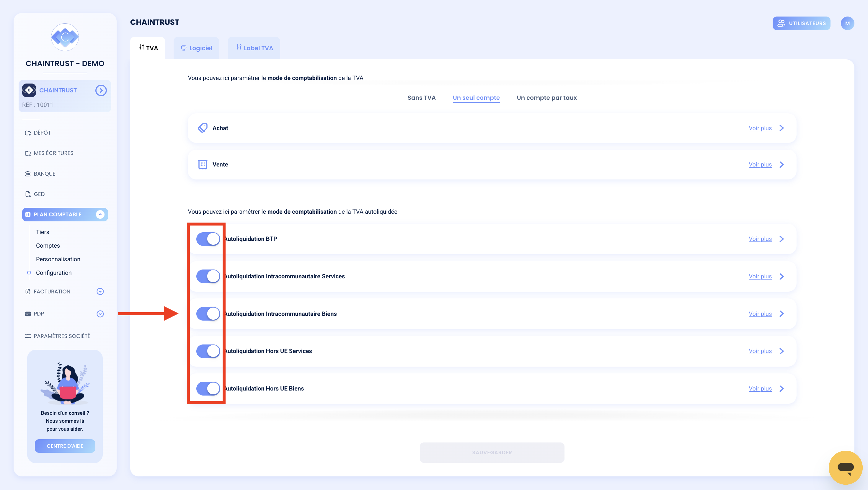Click Voir plus link for Achat

[760, 128]
